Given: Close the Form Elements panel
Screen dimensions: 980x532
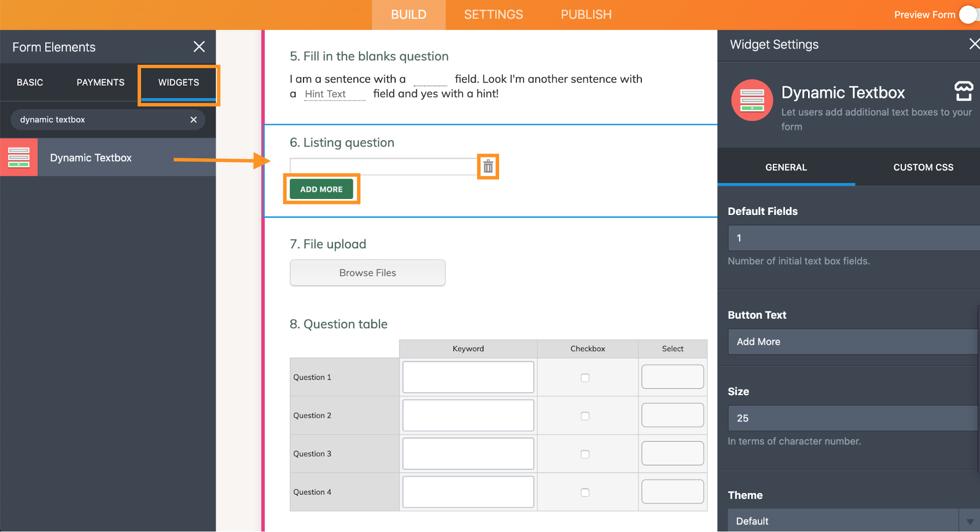Looking at the screenshot, I should (199, 47).
